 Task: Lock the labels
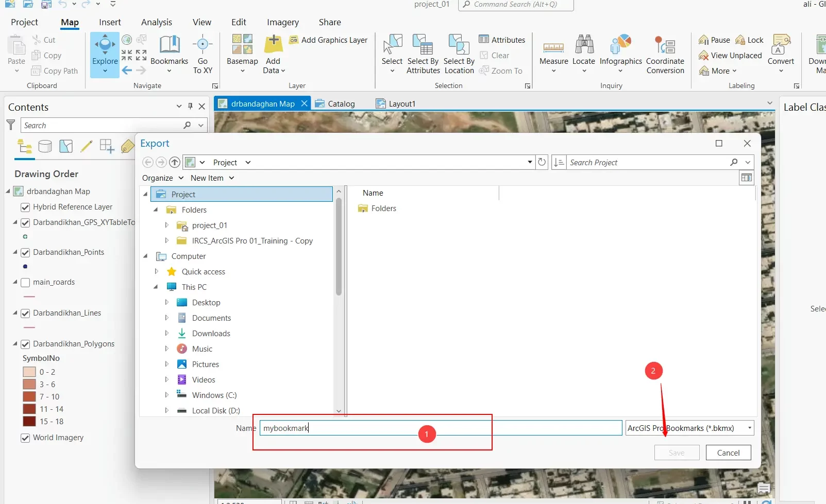click(x=749, y=40)
